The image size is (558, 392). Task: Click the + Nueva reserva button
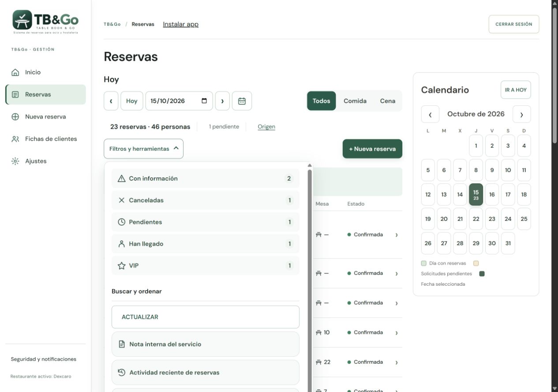tap(372, 149)
